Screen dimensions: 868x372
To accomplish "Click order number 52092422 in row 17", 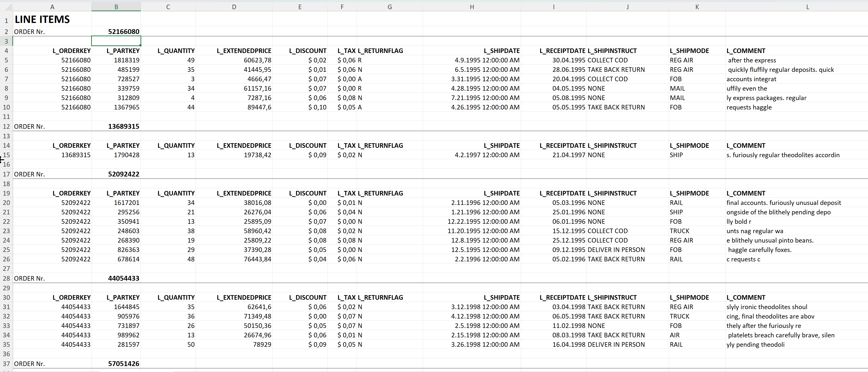I will click(124, 174).
